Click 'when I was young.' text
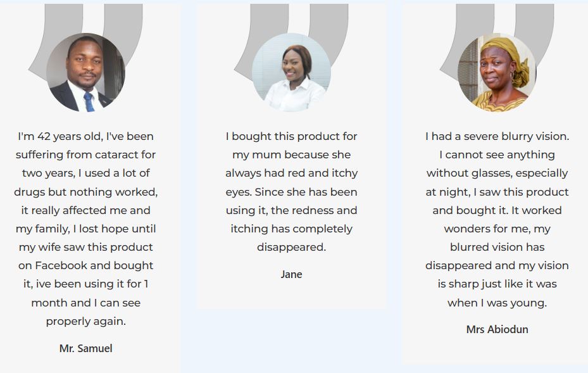 coord(497,303)
